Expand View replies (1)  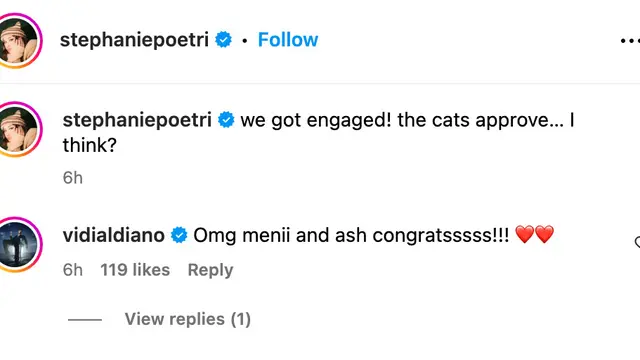click(188, 319)
